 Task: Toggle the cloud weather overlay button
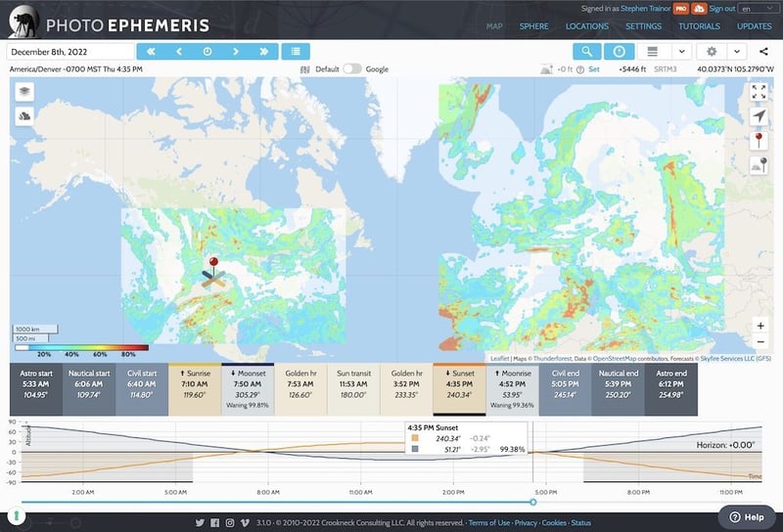click(x=24, y=116)
